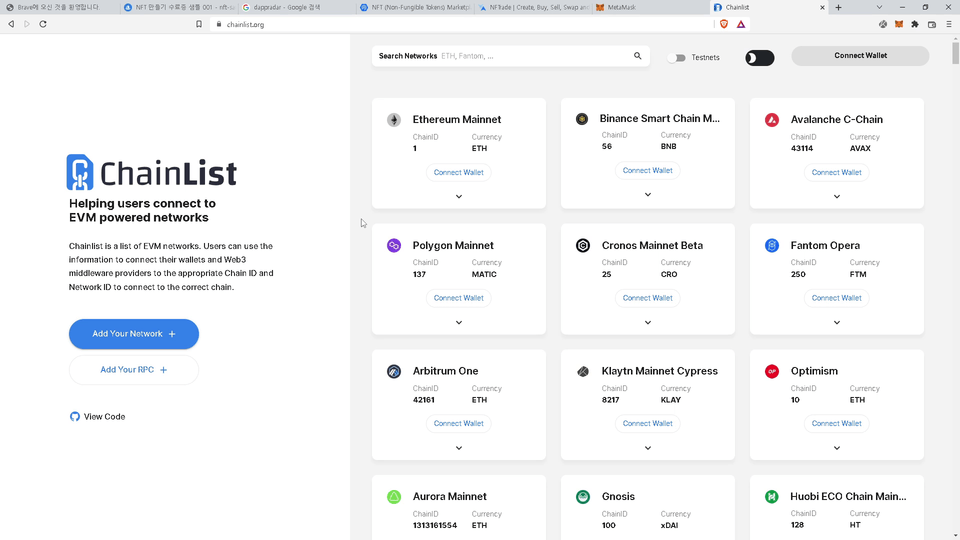Connect wallet to Fantom Opera

pos(837,298)
